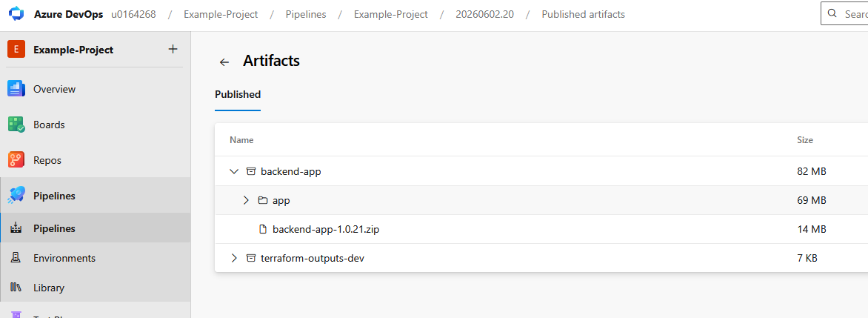The width and height of the screenshot is (868, 318).
Task: Open Environments in the sidebar
Action: tap(64, 258)
